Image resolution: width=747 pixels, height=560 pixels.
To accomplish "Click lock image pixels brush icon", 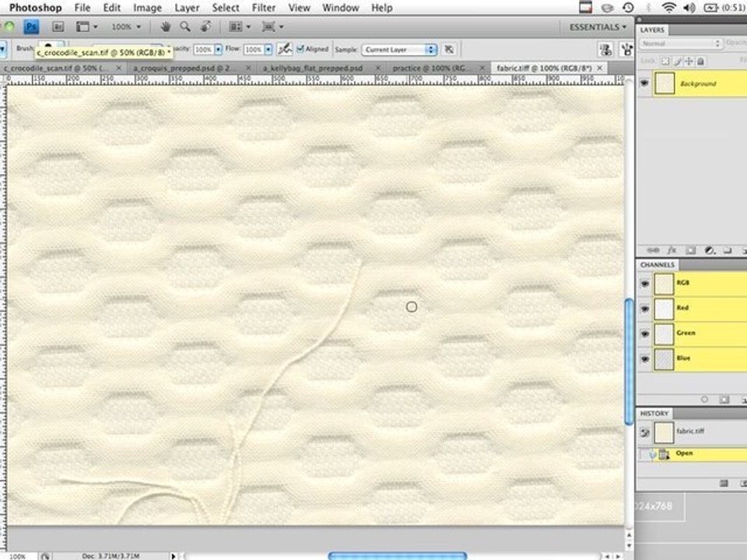I will [678, 61].
